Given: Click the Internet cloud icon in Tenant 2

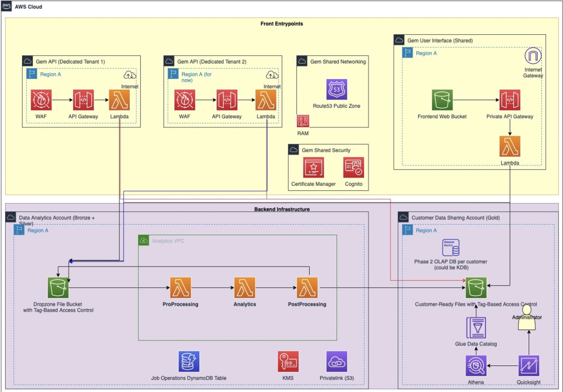Looking at the screenshot, I should (x=272, y=75).
